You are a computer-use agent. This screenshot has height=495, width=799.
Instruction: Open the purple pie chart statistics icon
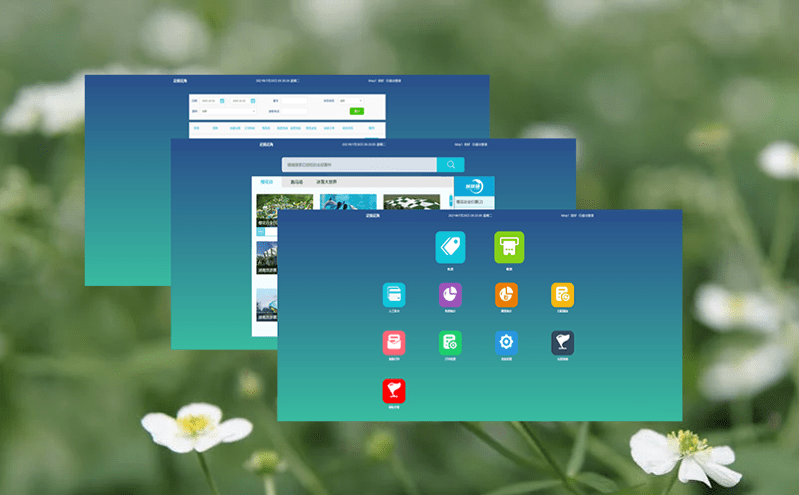[450, 295]
